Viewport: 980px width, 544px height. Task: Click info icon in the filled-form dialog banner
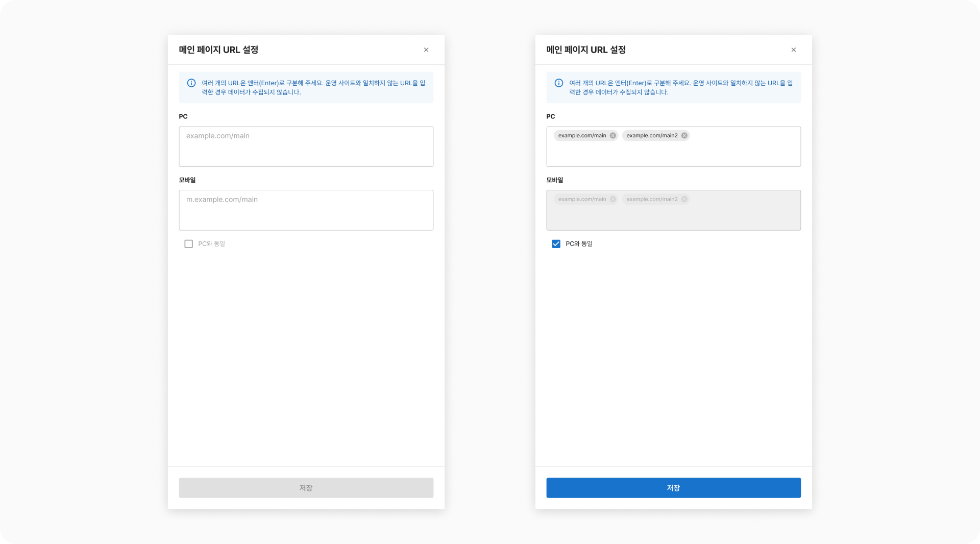tap(559, 83)
